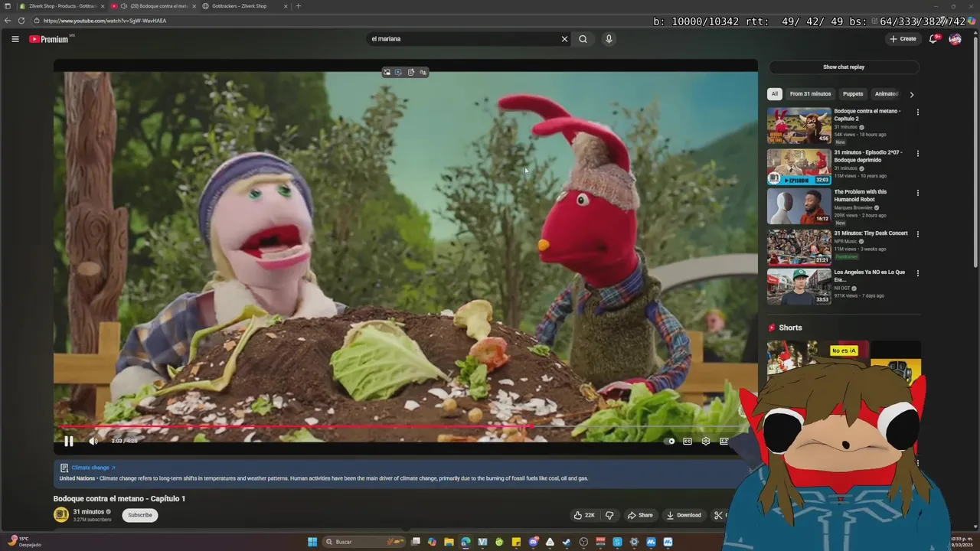Reload the page

click(21, 21)
